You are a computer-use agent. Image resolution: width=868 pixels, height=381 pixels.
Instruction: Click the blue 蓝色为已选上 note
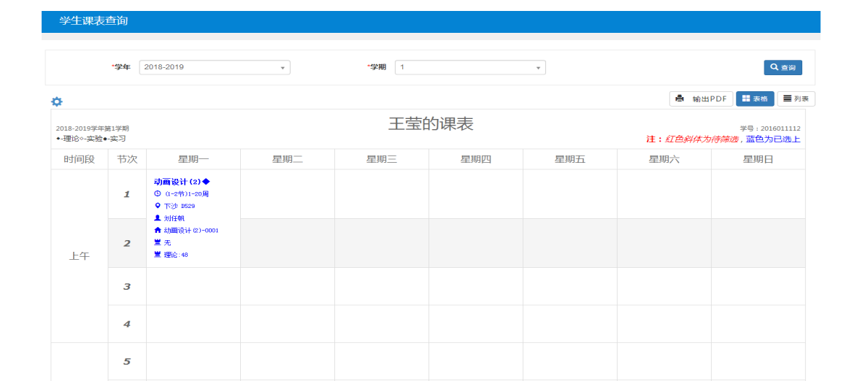pos(773,139)
